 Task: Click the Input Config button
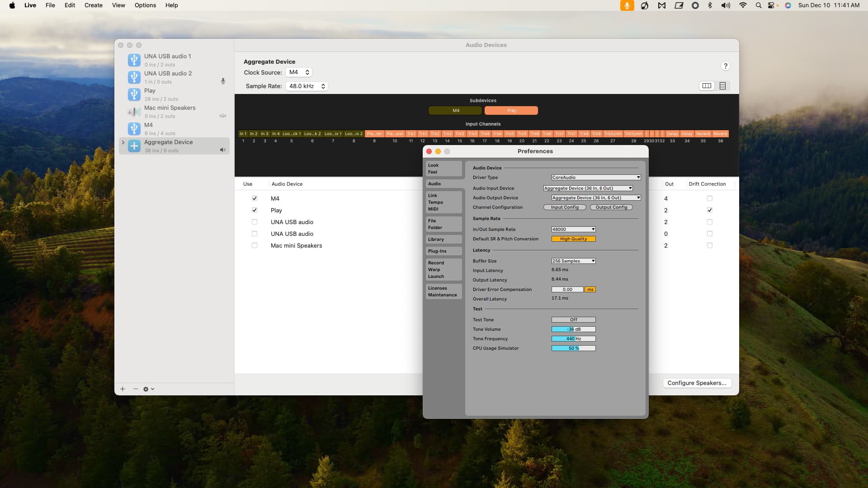565,207
